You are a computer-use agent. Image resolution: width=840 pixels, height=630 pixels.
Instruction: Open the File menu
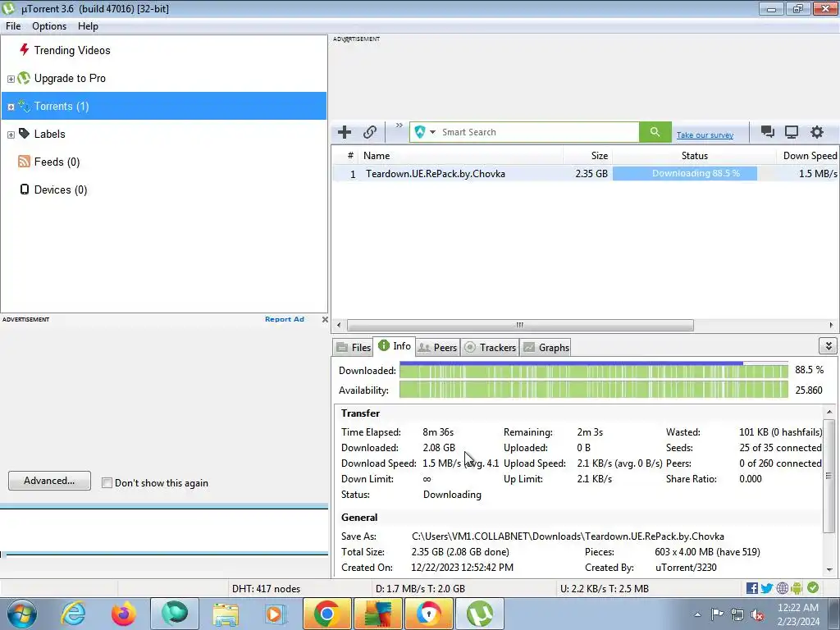[x=13, y=26]
